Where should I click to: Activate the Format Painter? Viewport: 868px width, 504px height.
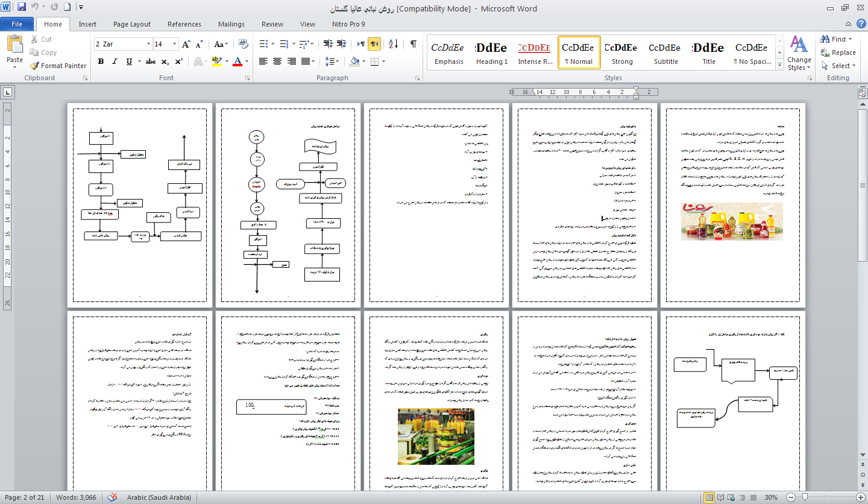tap(58, 66)
